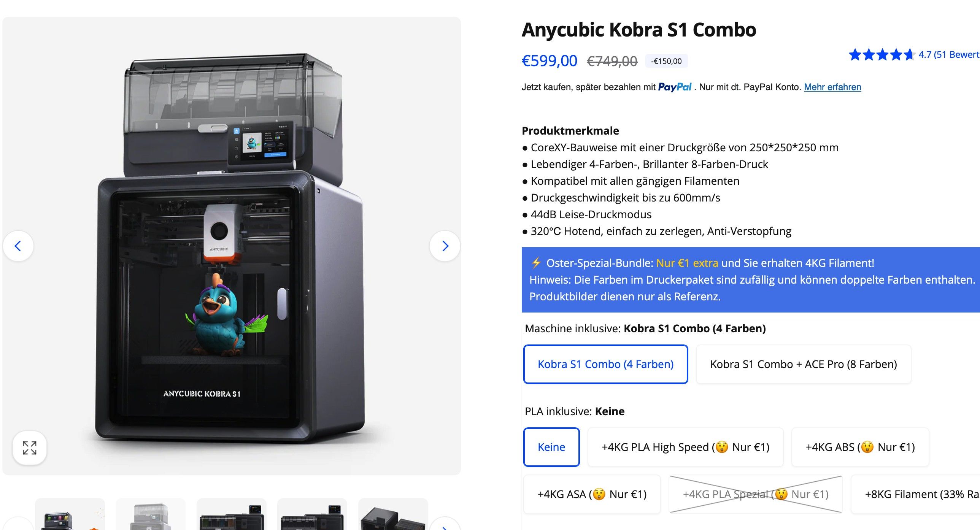Choose Kobra S1 Combo + ACE Pro (8 Farben)
This screenshot has width=980, height=530.
(804, 364)
